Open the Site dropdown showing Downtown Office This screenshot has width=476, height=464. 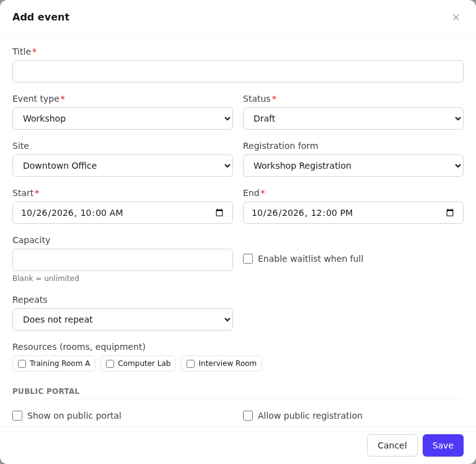click(123, 166)
